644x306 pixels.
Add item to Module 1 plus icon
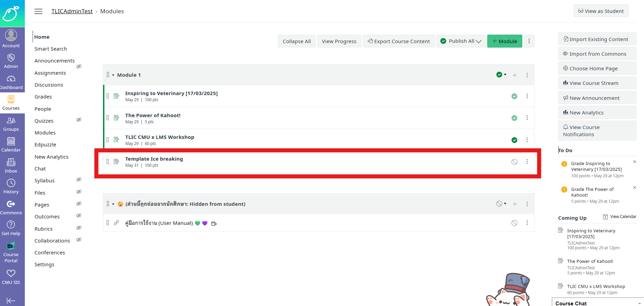coord(515,75)
